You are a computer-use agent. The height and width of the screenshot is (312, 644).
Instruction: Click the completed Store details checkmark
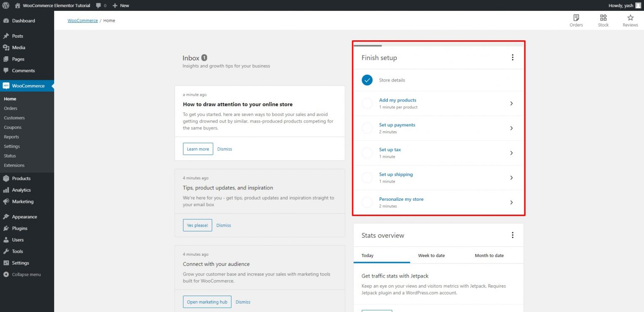pyautogui.click(x=367, y=80)
